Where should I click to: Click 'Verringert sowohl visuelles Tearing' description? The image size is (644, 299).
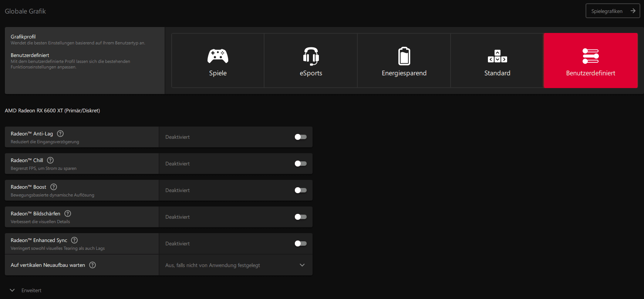[x=58, y=248]
